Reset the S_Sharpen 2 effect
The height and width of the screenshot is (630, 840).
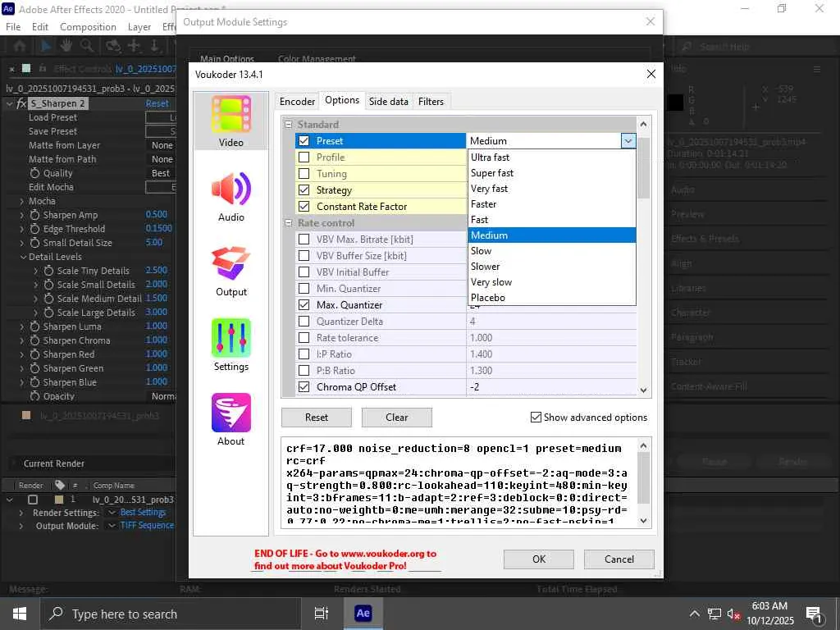click(x=157, y=103)
